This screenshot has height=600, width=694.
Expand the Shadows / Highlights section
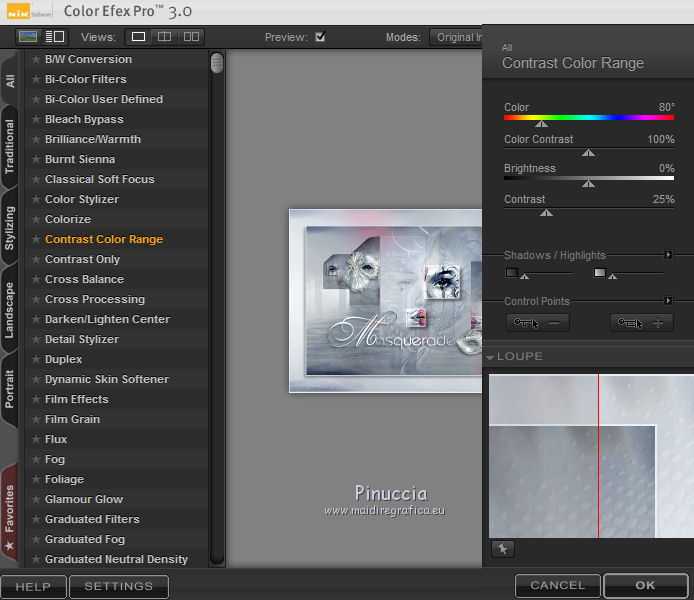[669, 255]
